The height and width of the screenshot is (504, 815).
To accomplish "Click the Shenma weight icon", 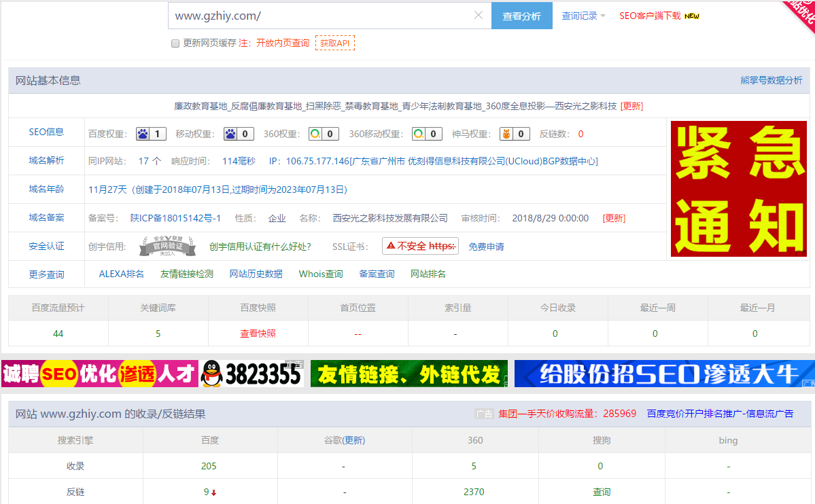I will (x=506, y=134).
